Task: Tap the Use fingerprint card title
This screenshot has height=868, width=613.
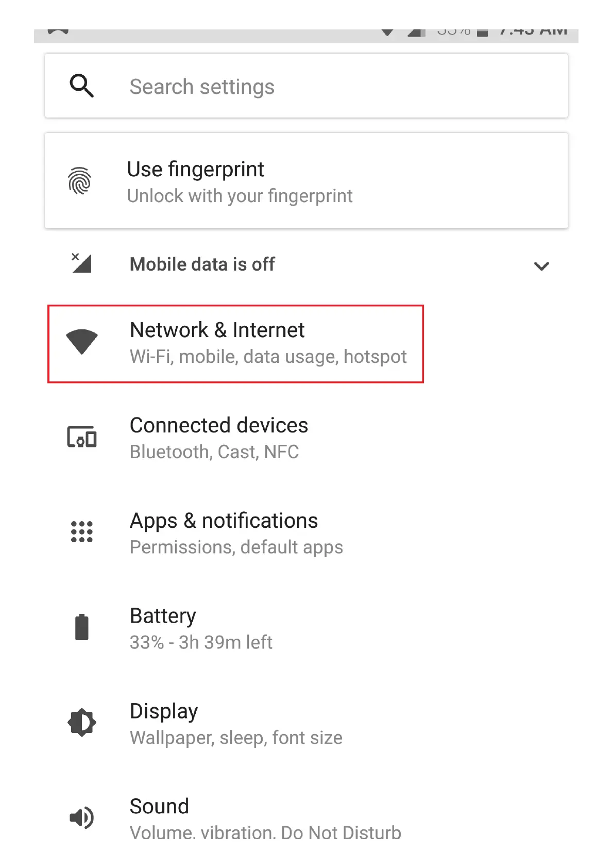Action: click(x=196, y=170)
